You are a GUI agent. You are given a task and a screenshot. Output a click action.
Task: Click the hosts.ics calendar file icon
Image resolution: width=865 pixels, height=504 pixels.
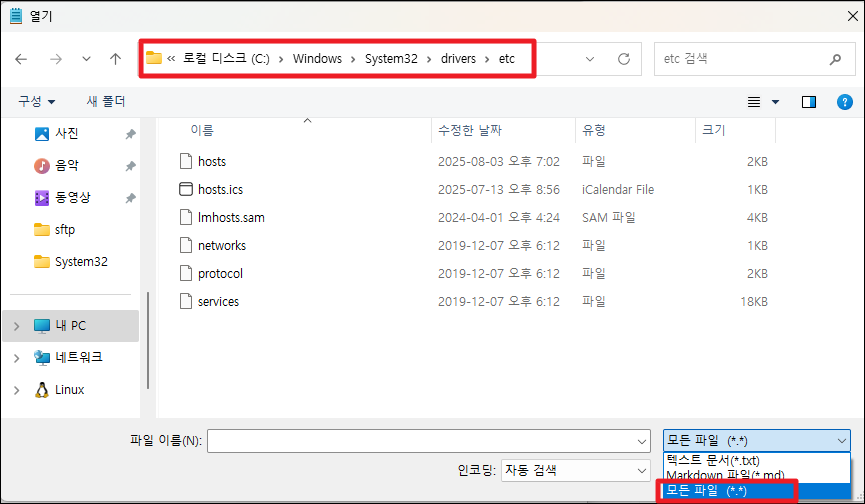(186, 189)
